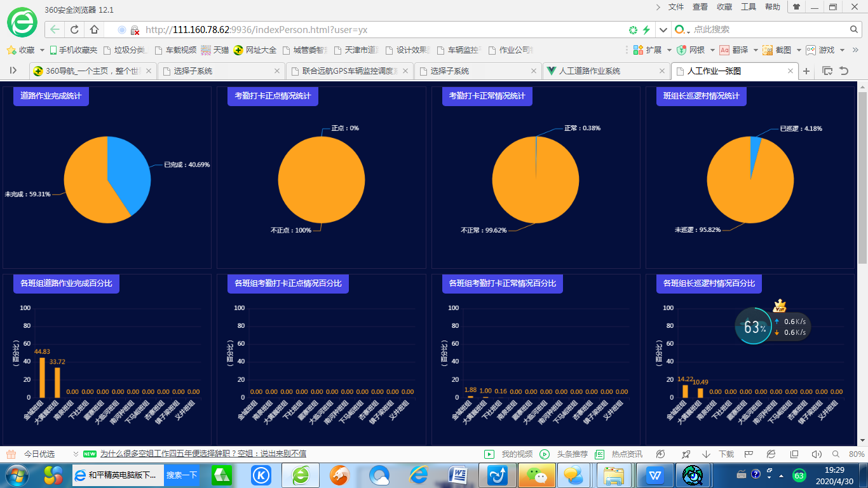Expand the address bar history dropdown
This screenshot has height=488, width=868.
tap(663, 30)
